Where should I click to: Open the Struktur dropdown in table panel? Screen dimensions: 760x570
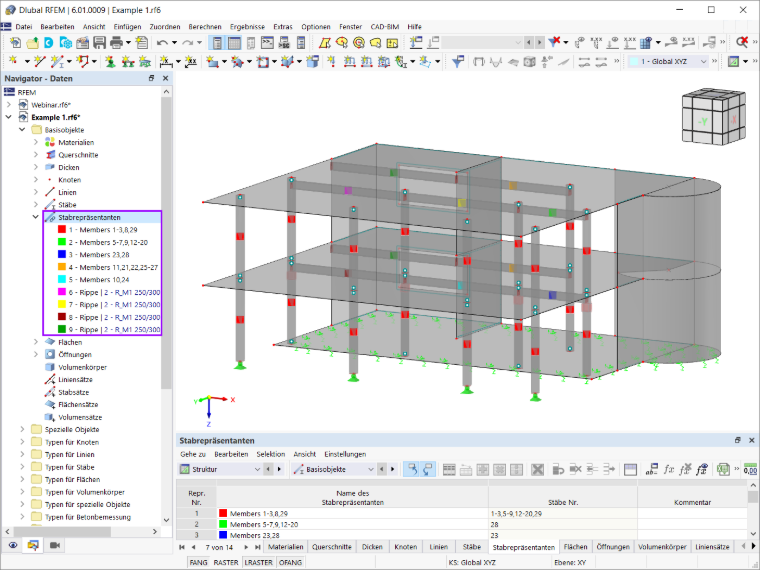pyautogui.click(x=221, y=469)
